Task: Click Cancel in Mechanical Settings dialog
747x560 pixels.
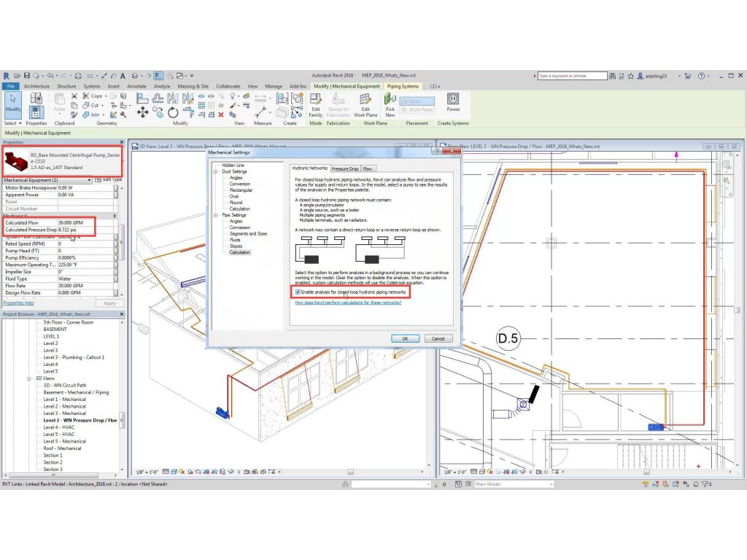Action: point(438,338)
